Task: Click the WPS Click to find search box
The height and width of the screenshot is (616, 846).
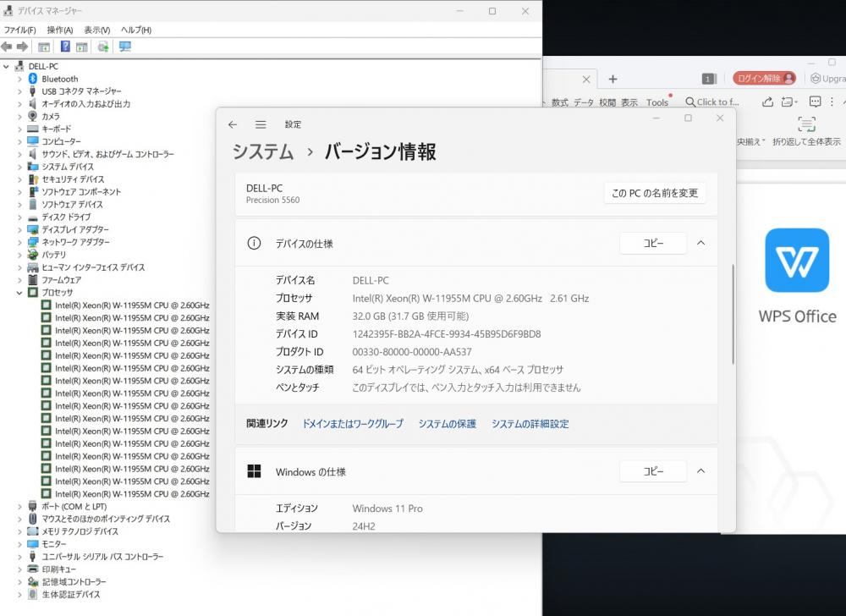Action: [x=712, y=102]
